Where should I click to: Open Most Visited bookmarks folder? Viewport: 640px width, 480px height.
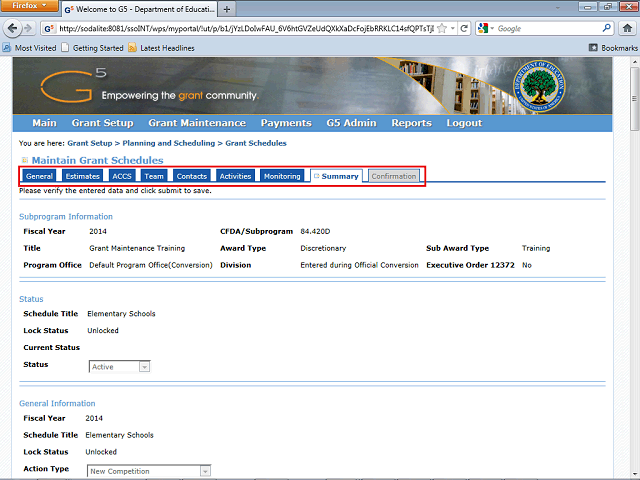pyautogui.click(x=29, y=48)
